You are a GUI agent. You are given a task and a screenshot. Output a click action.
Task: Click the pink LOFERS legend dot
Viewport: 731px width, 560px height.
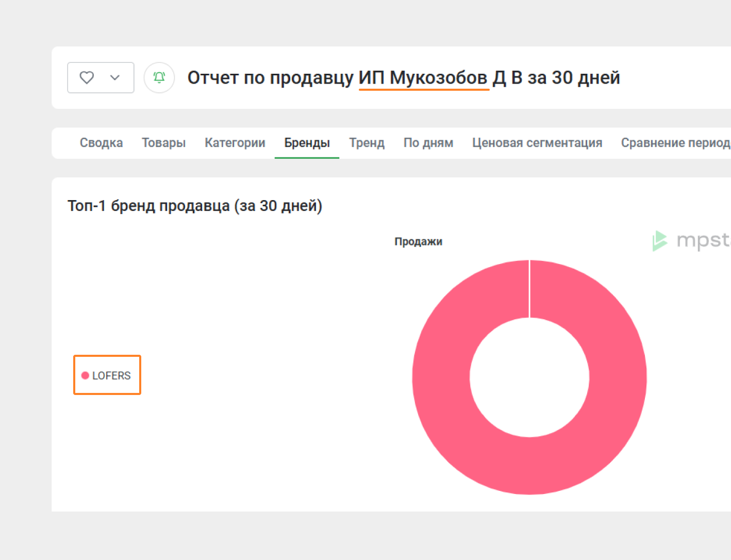click(85, 375)
